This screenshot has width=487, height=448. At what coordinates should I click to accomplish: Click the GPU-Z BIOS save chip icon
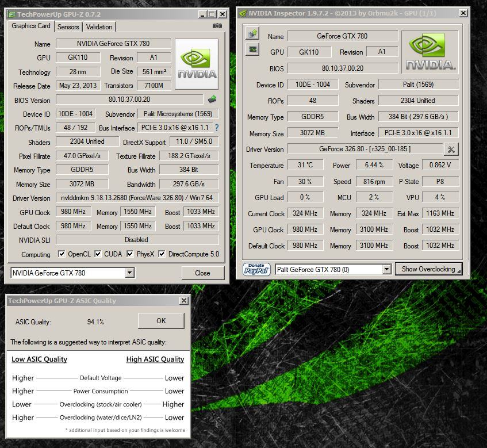[x=212, y=99]
